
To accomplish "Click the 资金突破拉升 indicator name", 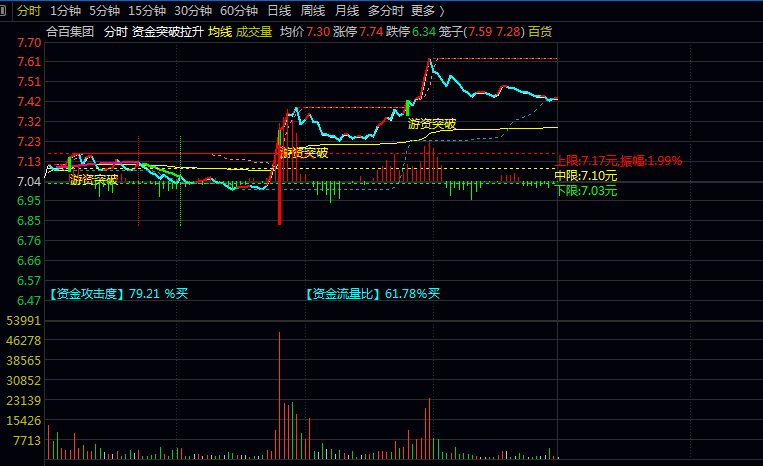I will coord(168,32).
